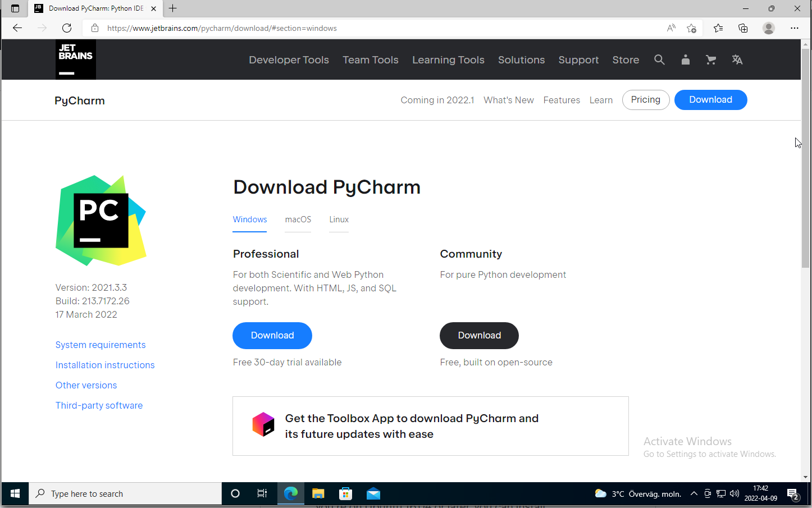The width and height of the screenshot is (812, 508).
Task: Click the PyCharm PC logo image
Action: tap(101, 221)
